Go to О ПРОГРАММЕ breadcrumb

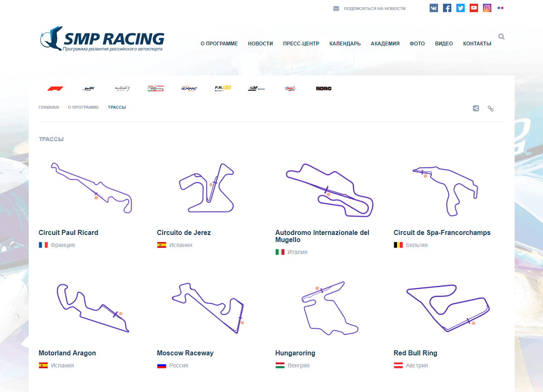pyautogui.click(x=83, y=107)
